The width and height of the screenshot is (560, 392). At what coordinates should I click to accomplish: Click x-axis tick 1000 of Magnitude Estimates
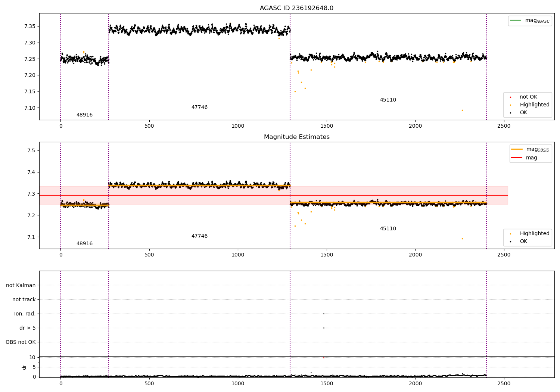[238, 255]
